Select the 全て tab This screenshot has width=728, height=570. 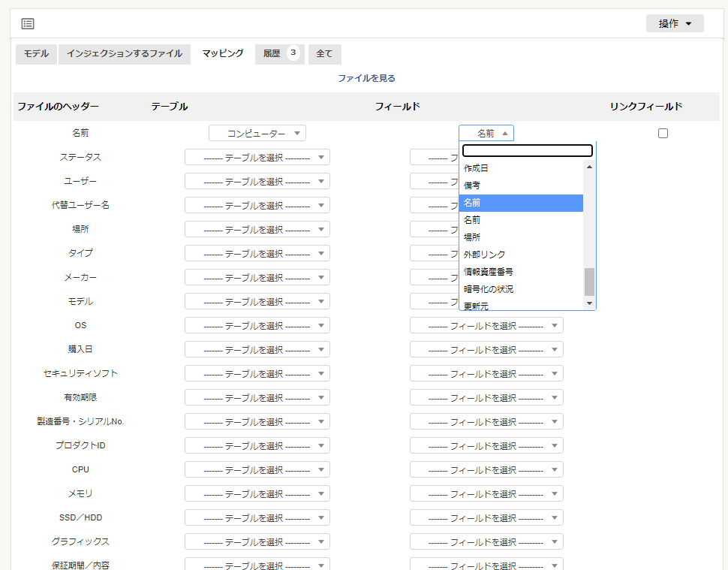(x=324, y=54)
